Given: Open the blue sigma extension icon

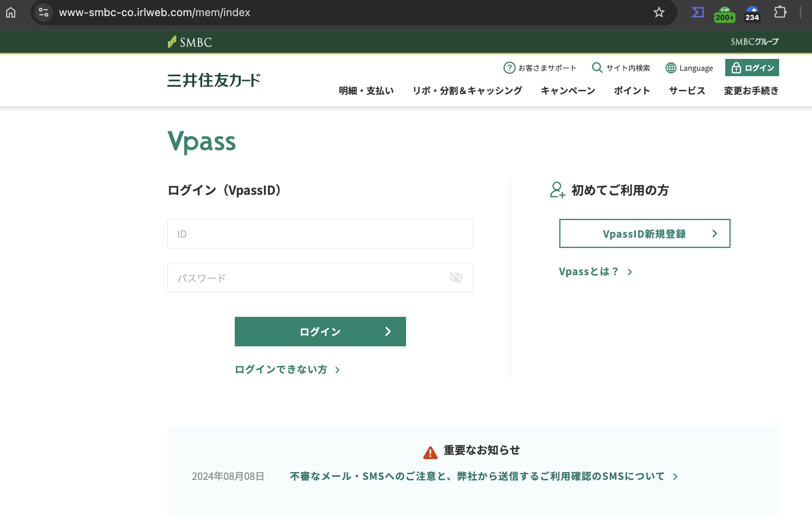Looking at the screenshot, I should tap(697, 13).
